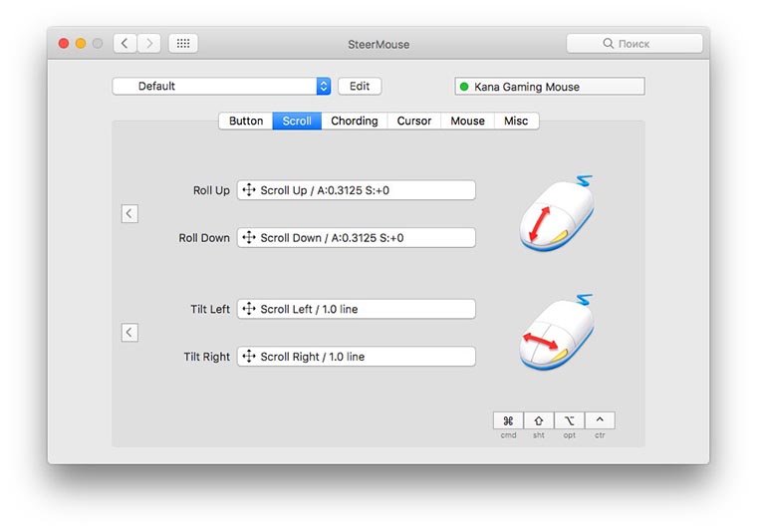Go to the Misc tab
The height and width of the screenshot is (532, 757).
[x=516, y=121]
